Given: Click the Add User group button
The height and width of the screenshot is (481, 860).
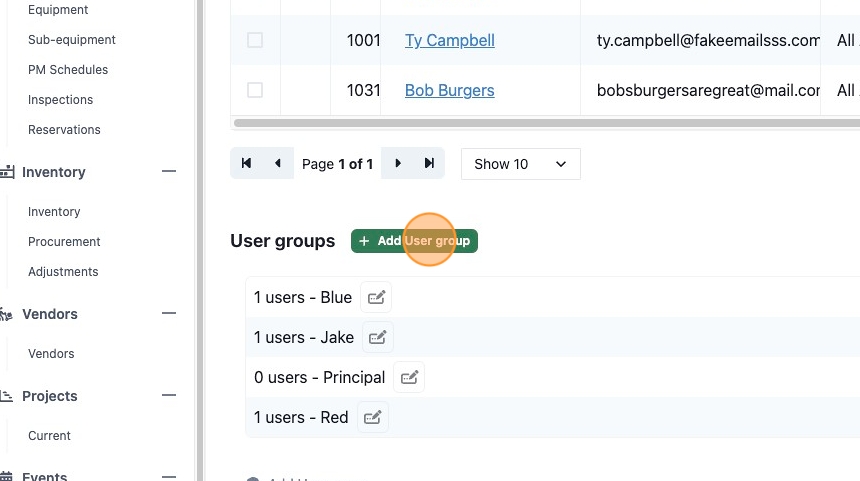Looking at the screenshot, I should [x=414, y=241].
